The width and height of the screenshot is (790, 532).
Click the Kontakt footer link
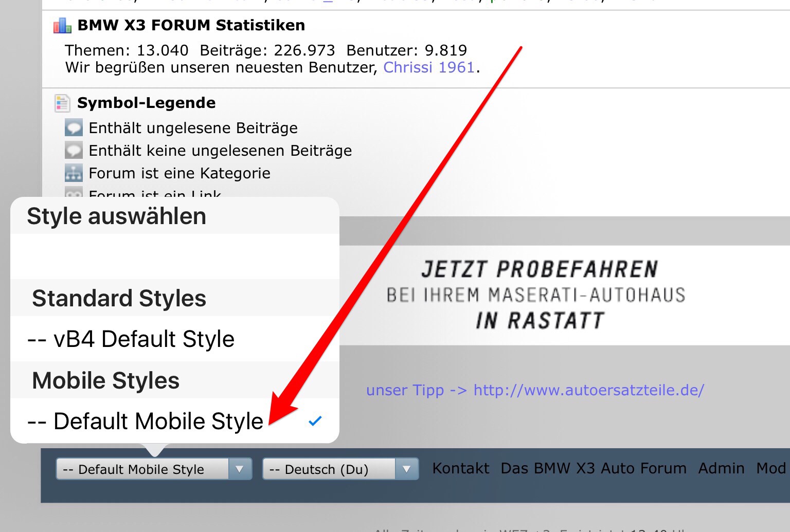pyautogui.click(x=460, y=468)
